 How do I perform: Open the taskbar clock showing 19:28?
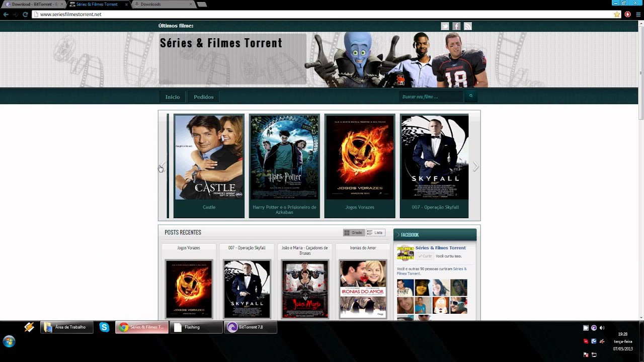[x=623, y=341]
